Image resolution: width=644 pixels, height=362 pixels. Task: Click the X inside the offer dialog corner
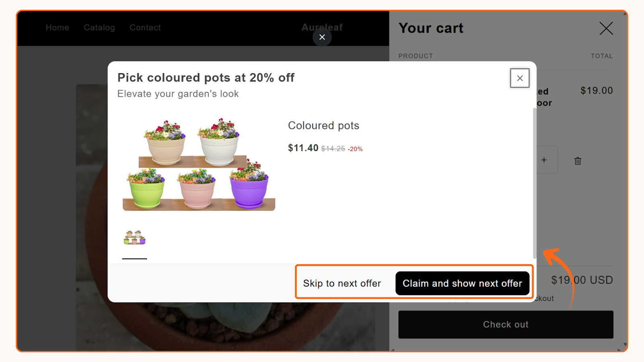coord(520,78)
